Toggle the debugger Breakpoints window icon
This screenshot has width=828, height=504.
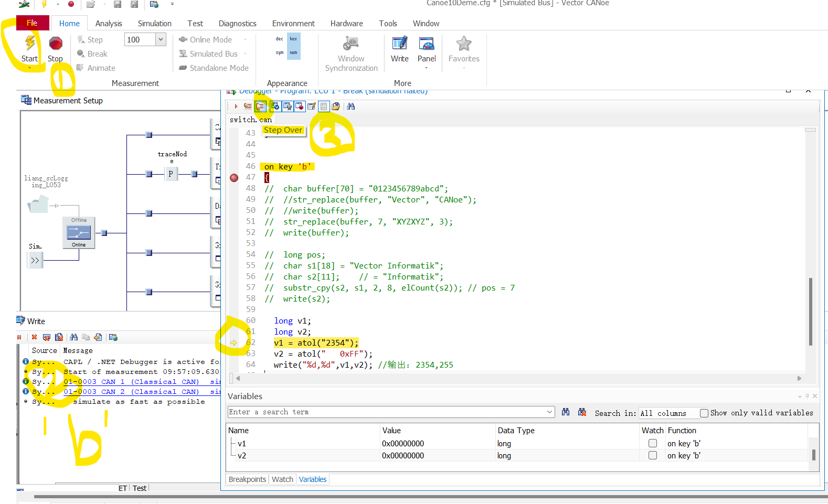click(x=299, y=106)
